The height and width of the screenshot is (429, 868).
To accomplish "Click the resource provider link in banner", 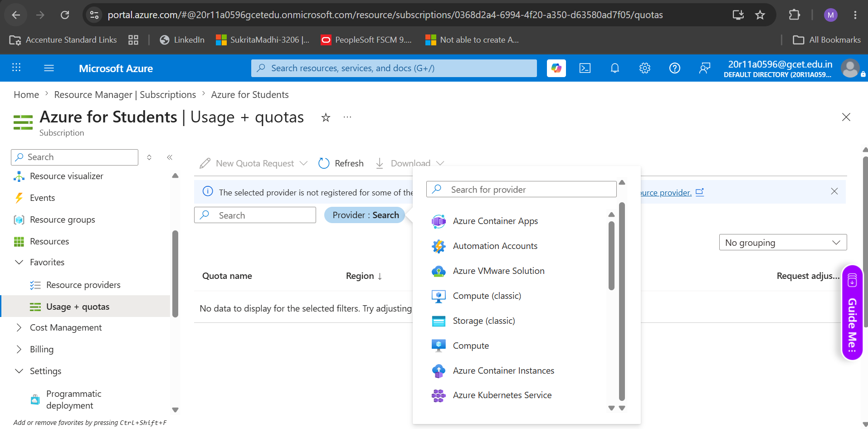I will (672, 192).
